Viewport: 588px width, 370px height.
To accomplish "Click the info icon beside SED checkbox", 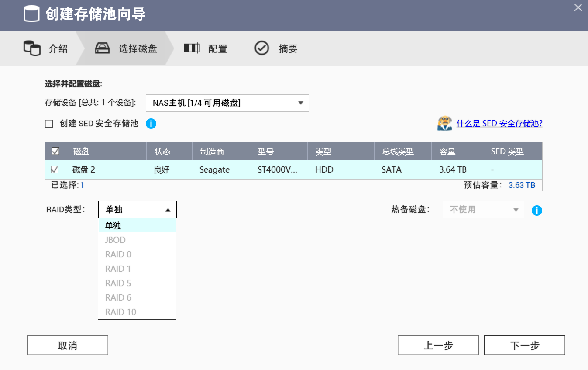I will pyautogui.click(x=151, y=124).
